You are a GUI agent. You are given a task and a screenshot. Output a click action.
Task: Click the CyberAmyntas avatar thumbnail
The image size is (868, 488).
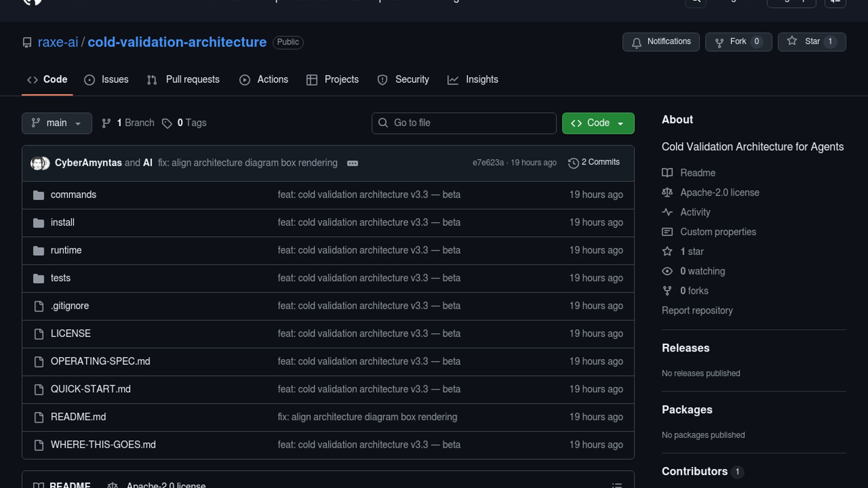[37, 163]
